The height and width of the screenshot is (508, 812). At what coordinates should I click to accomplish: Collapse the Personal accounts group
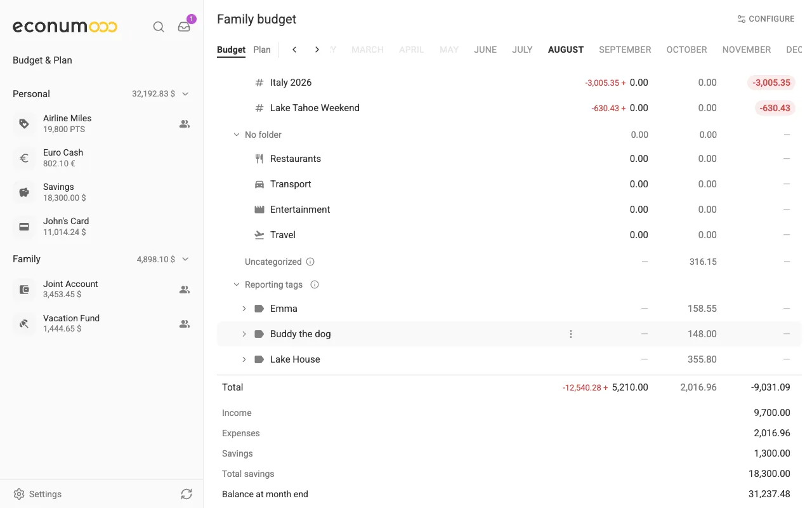click(x=185, y=94)
